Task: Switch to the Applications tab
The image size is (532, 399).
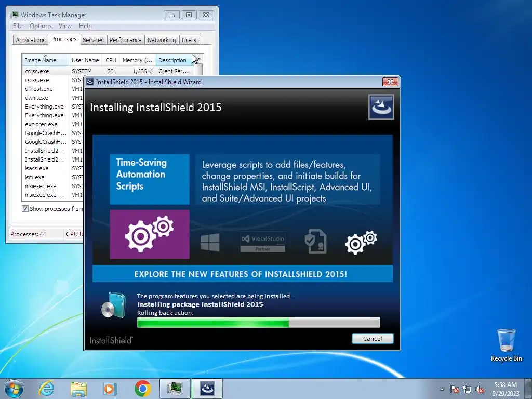Action: (x=31, y=40)
